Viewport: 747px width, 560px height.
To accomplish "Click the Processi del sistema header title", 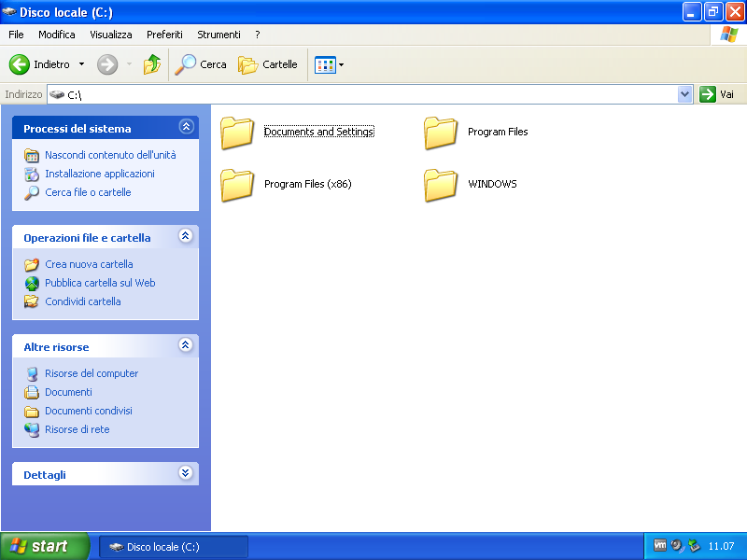I will tap(78, 129).
